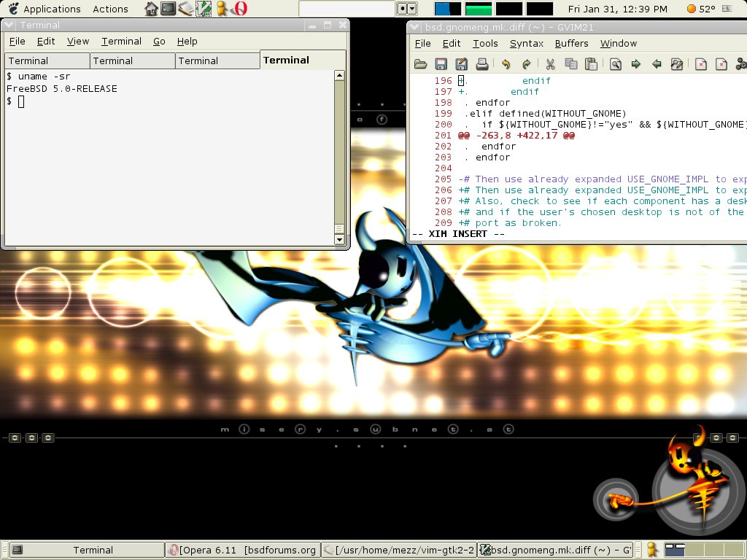Select the second workspace in the pager

(x=695, y=550)
